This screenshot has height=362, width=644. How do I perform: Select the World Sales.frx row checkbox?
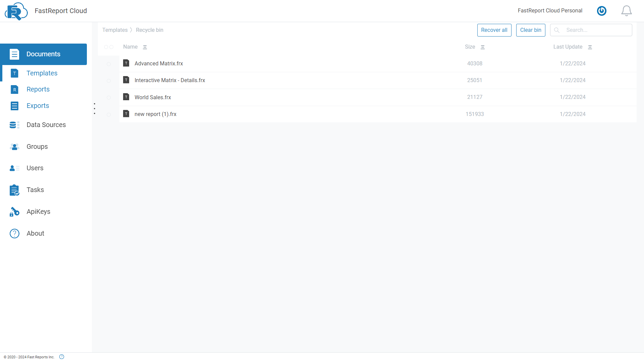click(109, 98)
